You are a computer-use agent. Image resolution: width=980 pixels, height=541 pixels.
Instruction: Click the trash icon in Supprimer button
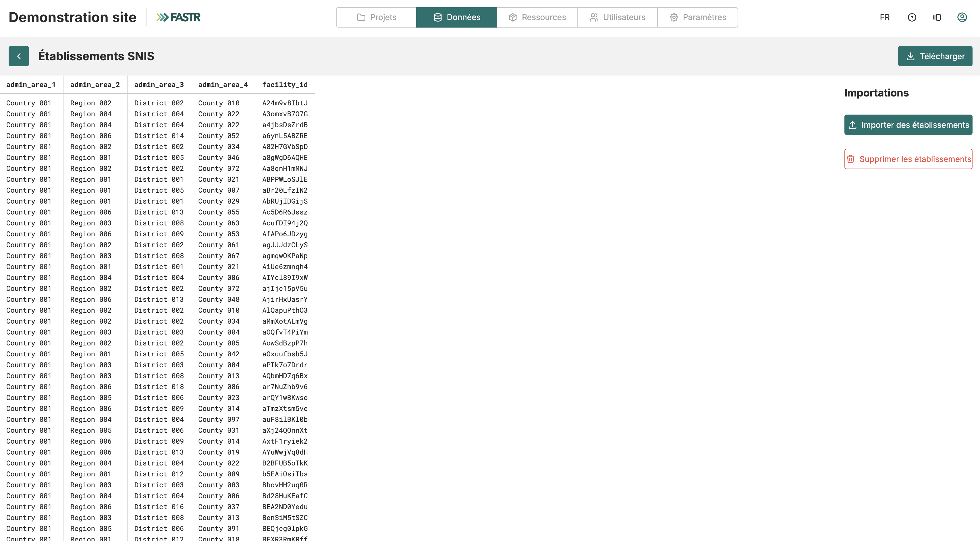[851, 159]
